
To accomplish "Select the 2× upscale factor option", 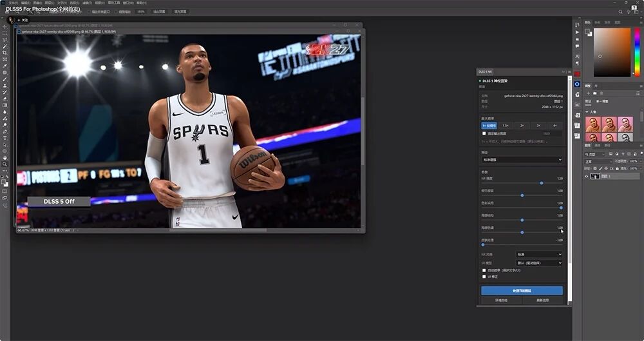I will click(522, 126).
